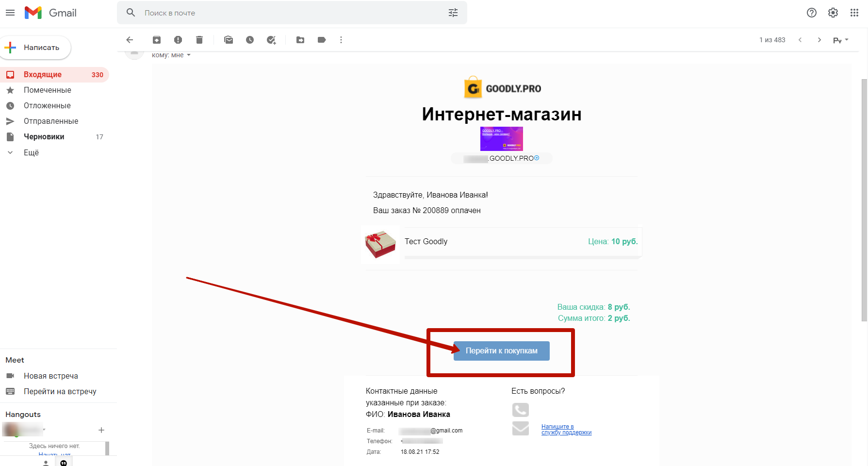Image resolution: width=868 pixels, height=466 pixels.
Task: Click the purple GOODLY banner thumbnail
Action: click(502, 139)
